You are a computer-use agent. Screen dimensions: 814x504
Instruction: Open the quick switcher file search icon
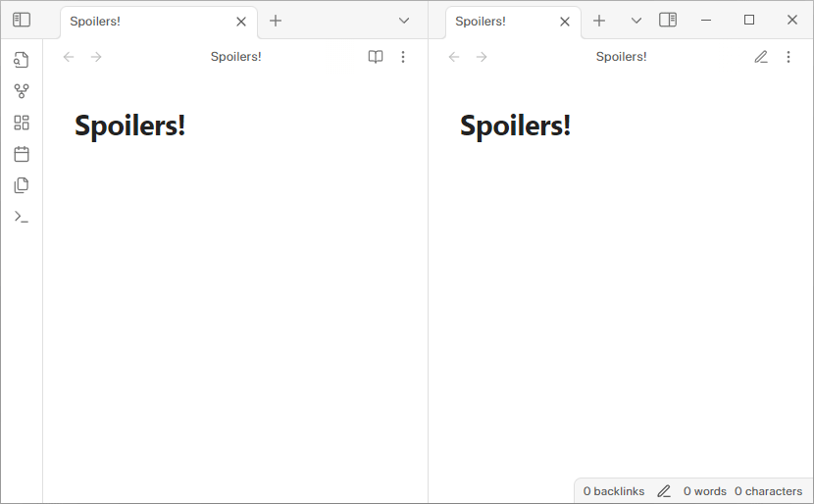(x=22, y=60)
